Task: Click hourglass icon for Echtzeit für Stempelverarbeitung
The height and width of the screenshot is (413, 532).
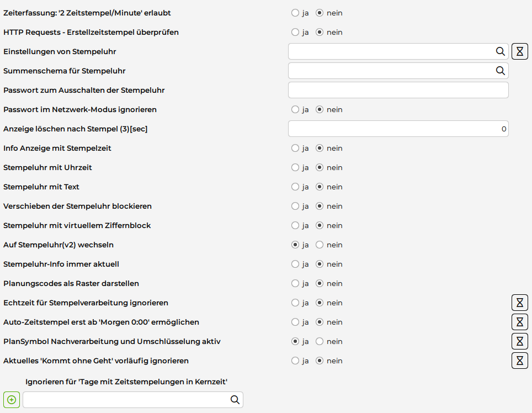Action: pos(519,303)
